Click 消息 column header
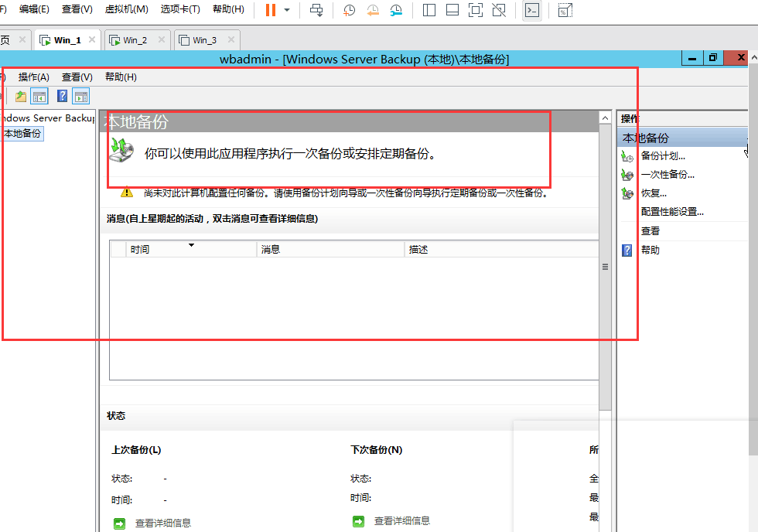This screenshot has width=758, height=532. click(330, 249)
